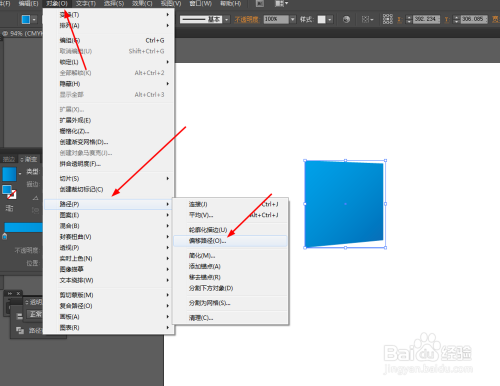500x386 pixels.
Task: Open the 对象(O) menu in menu bar
Action: [x=57, y=4]
